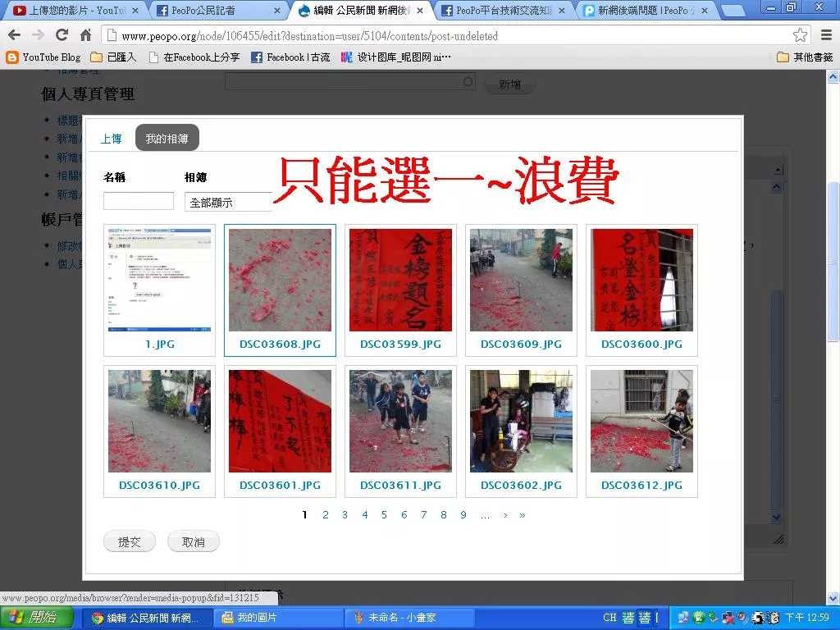Select the DSC03600.JPG thumbnail
Image resolution: width=840 pixels, height=630 pixels.
coord(641,290)
